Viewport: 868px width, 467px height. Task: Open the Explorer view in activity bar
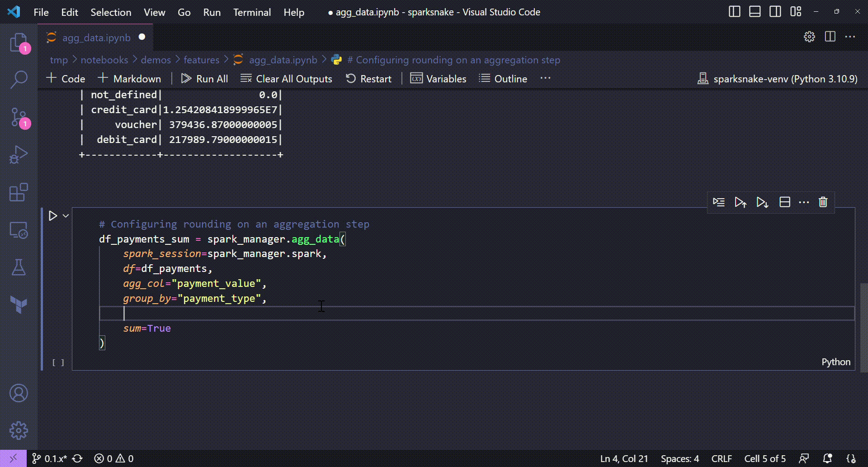click(x=19, y=43)
